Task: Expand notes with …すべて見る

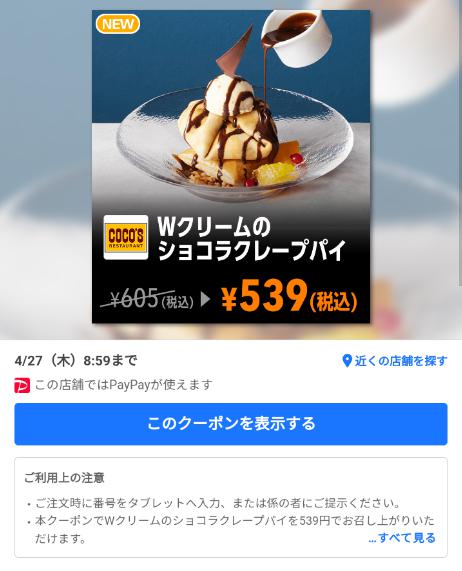Action: click(402, 538)
